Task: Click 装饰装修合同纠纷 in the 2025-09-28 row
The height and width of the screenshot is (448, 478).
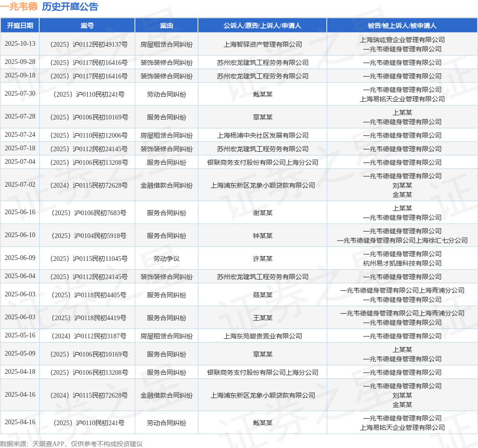Action: click(167, 63)
